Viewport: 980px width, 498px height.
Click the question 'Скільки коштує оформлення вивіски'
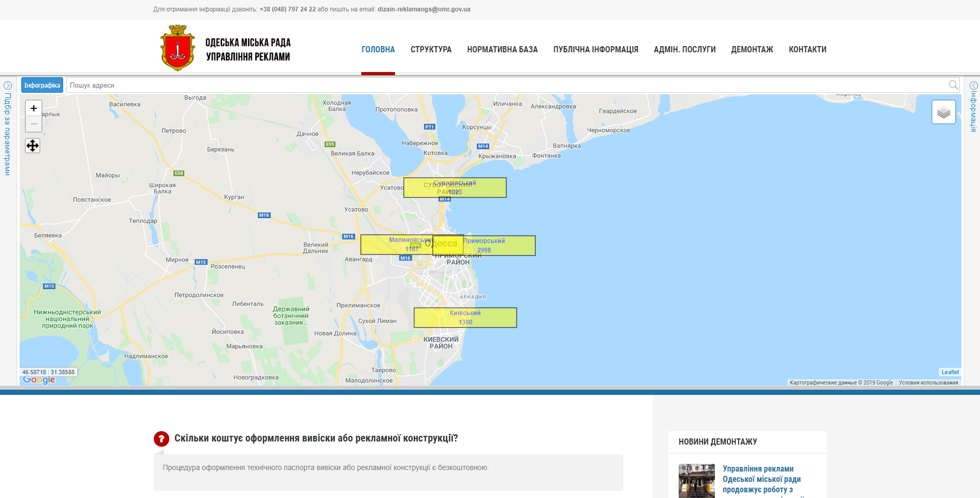click(316, 438)
